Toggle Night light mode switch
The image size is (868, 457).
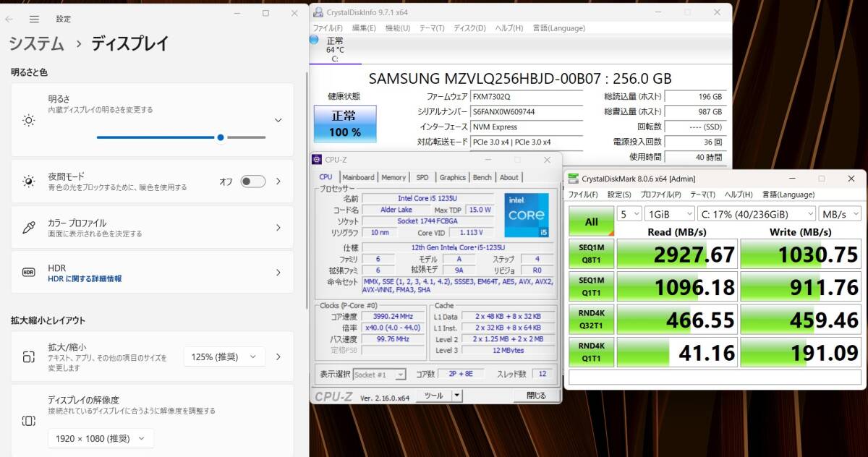[253, 181]
